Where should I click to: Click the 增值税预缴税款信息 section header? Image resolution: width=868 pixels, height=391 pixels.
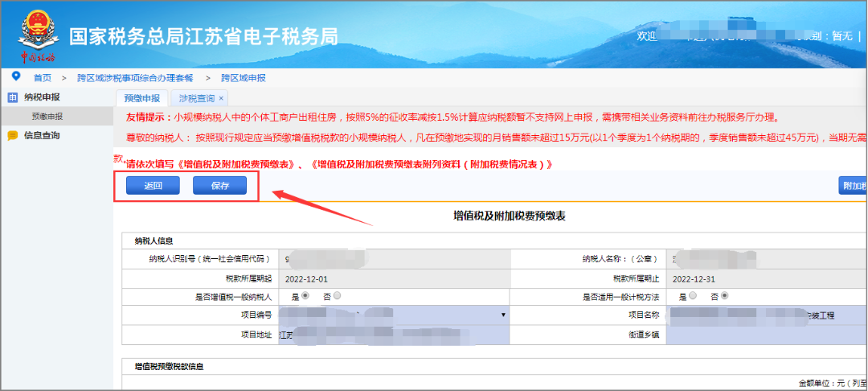click(169, 367)
